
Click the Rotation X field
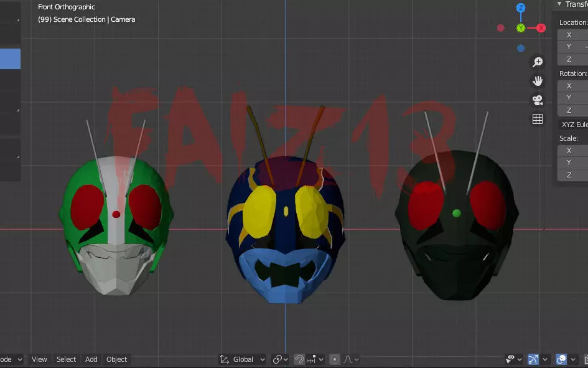[x=572, y=86]
